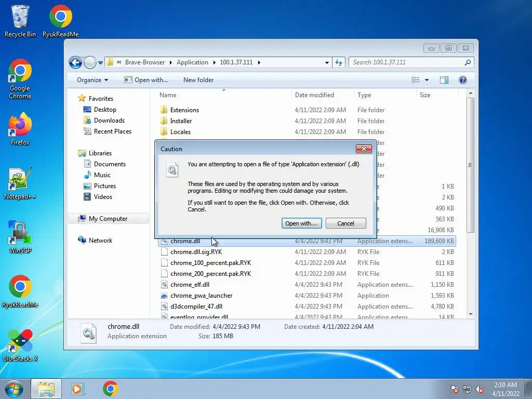Click Cancel in the Caution dialog

pyautogui.click(x=345, y=223)
